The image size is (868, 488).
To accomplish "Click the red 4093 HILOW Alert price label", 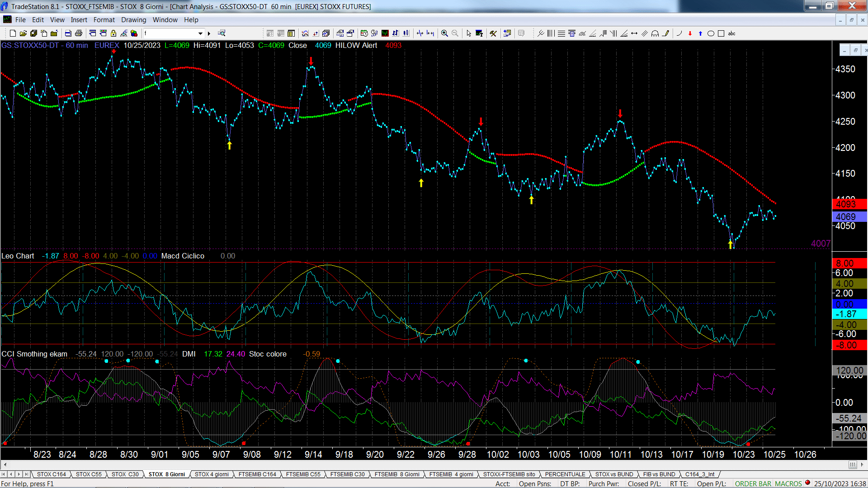I will 849,204.
